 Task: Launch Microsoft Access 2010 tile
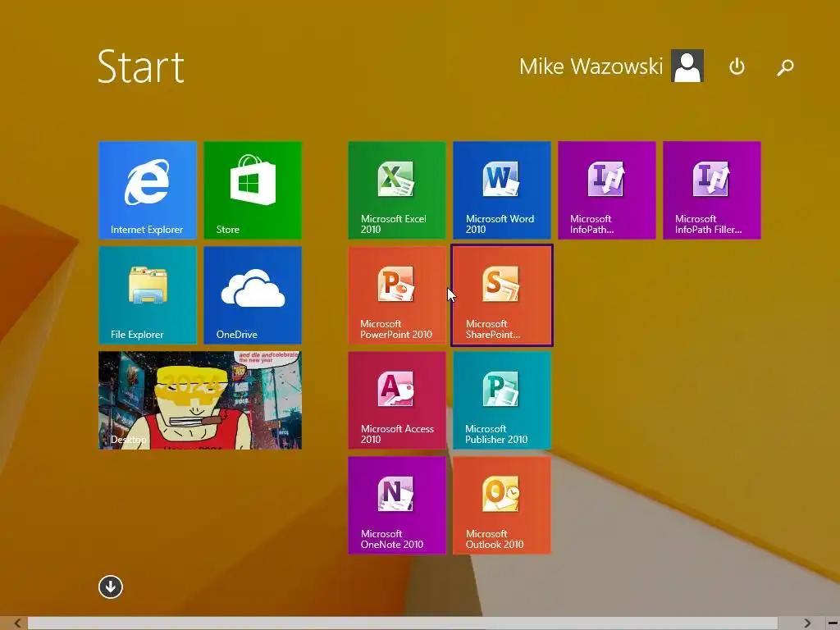[x=397, y=400]
